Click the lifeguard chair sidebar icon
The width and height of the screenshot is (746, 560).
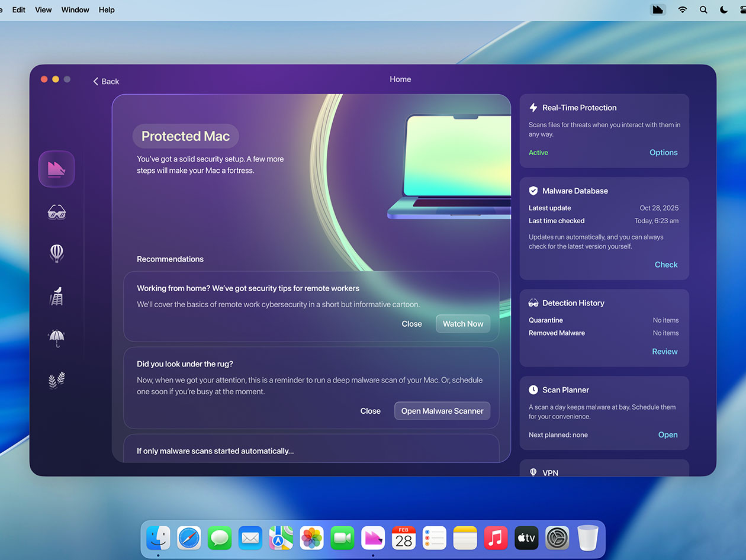click(x=56, y=295)
